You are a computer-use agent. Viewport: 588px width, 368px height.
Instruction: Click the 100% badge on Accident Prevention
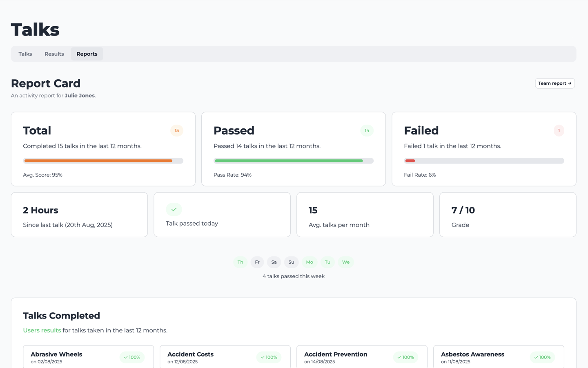(x=405, y=357)
